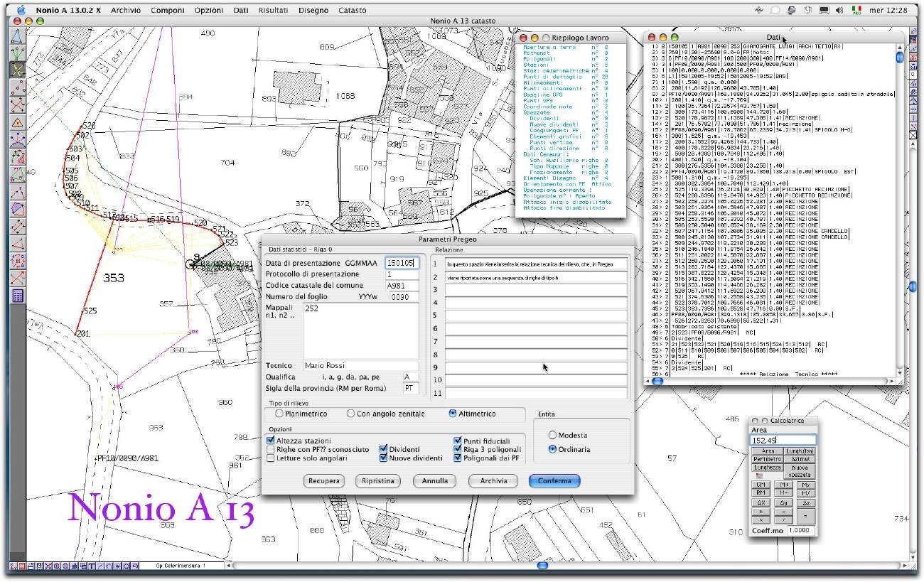The height and width of the screenshot is (582, 924).
Task: Select the green quadrilateral PF tool
Action: coord(16,173)
